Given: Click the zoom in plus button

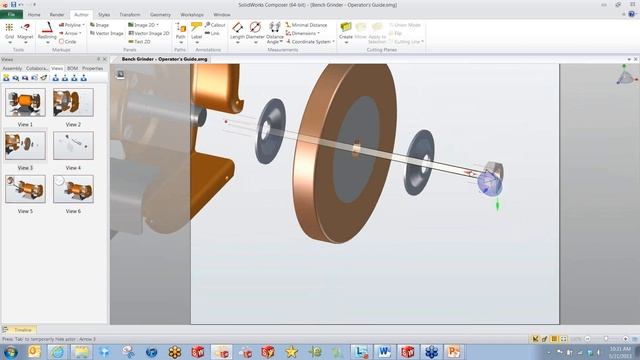Looking at the screenshot, I should point(625,339).
